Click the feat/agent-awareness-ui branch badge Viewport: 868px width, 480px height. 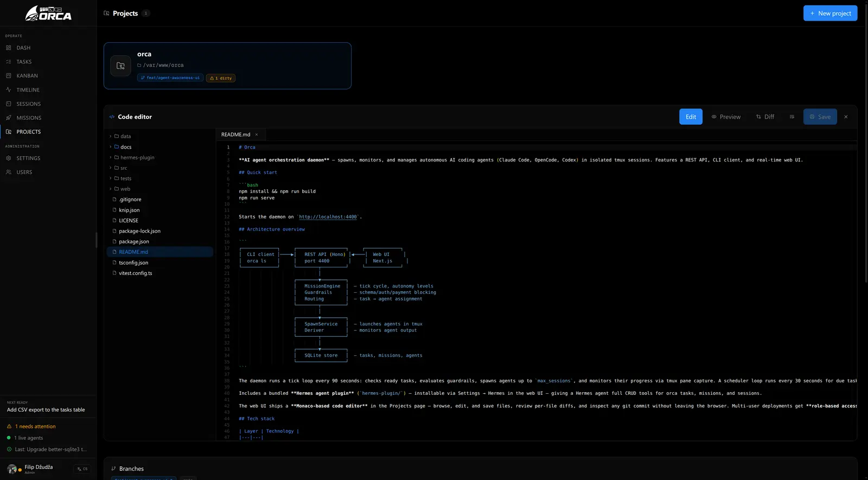(x=170, y=78)
